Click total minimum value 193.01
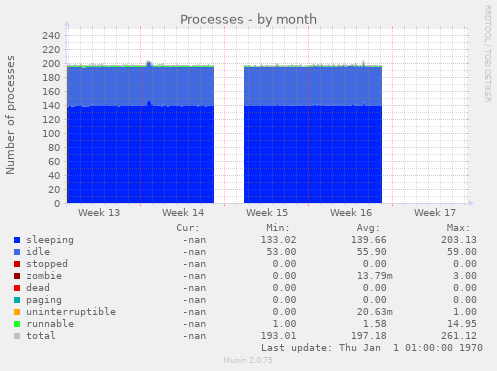497x371 pixels. pos(278,336)
